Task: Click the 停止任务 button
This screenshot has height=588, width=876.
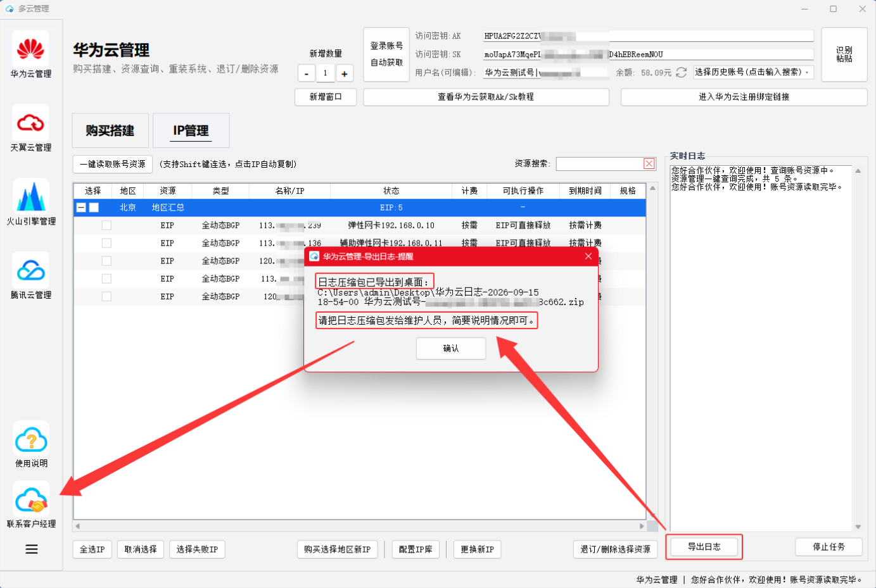Action: click(828, 547)
